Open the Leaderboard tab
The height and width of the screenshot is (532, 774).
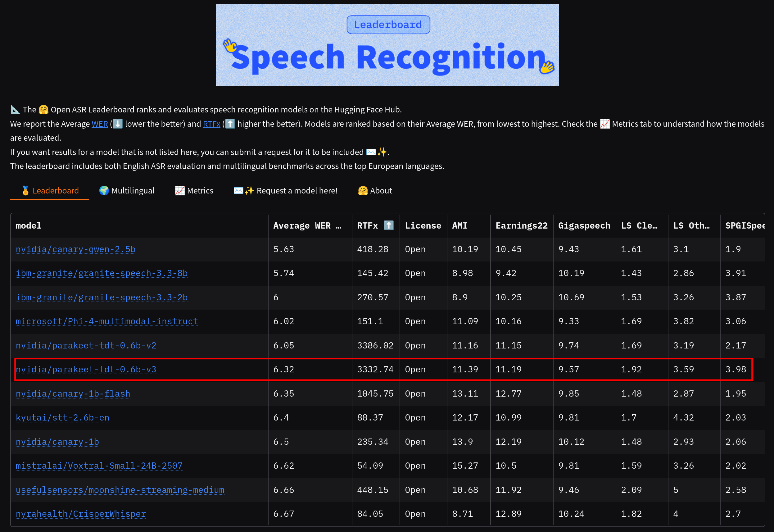point(50,191)
